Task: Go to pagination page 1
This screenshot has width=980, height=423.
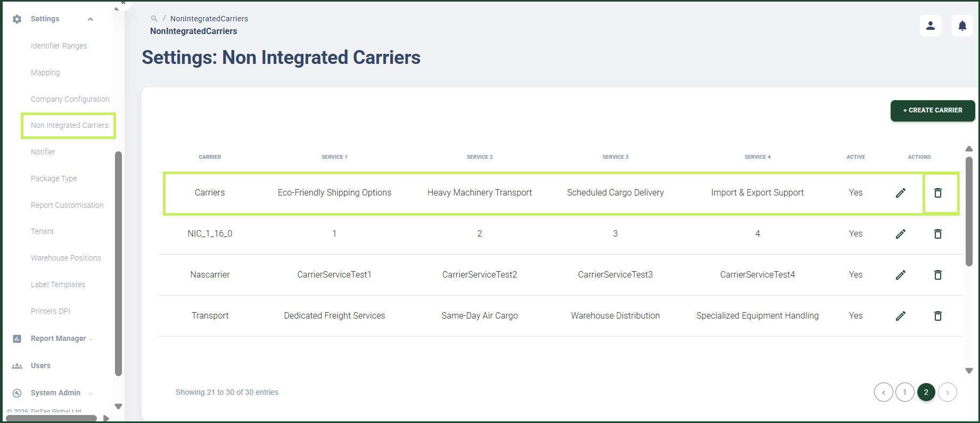Action: (904, 392)
